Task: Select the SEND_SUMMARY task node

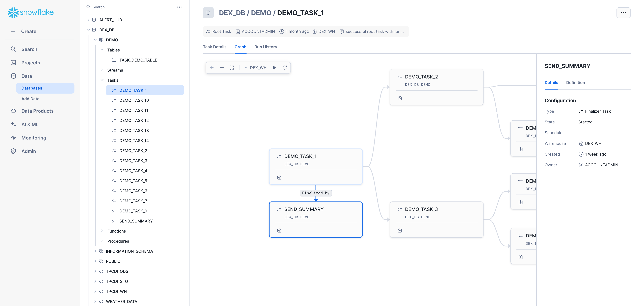Action: coord(316,219)
